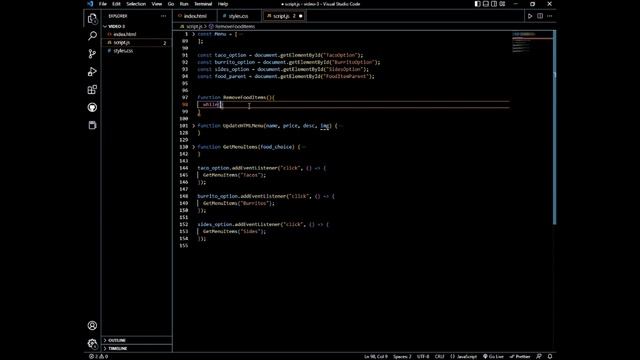Viewport: 640px width, 360px height.
Task: Click Ln 98, Col 9 cursor position
Action: click(376, 356)
